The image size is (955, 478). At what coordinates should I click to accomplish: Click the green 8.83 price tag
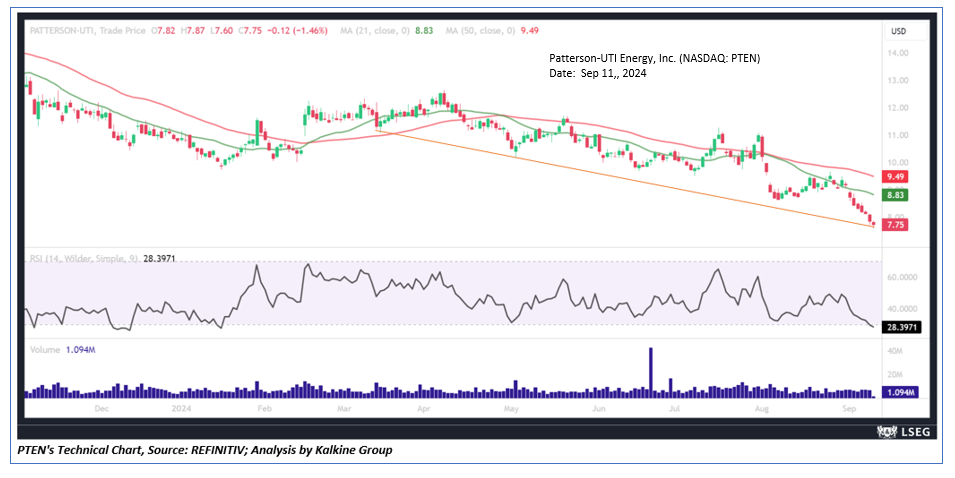pos(895,195)
